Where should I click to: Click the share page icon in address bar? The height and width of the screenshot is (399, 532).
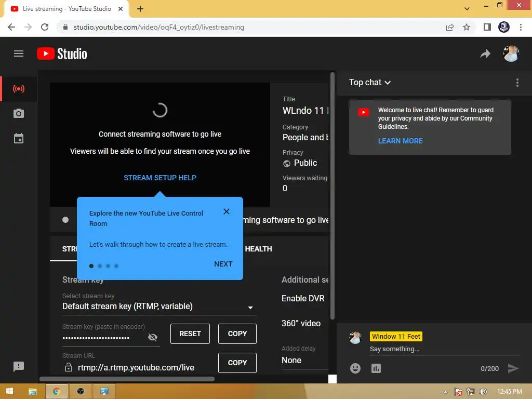click(450, 27)
